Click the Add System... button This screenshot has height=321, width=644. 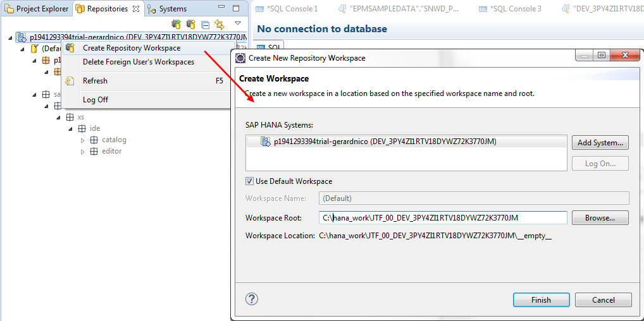pyautogui.click(x=600, y=143)
